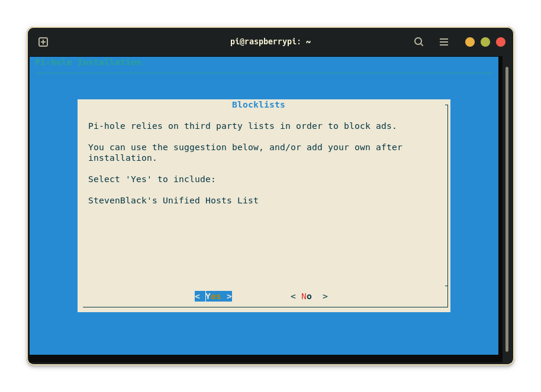This screenshot has height=392, width=541.
Task: Click the search magnifier icon
Action: (x=418, y=42)
